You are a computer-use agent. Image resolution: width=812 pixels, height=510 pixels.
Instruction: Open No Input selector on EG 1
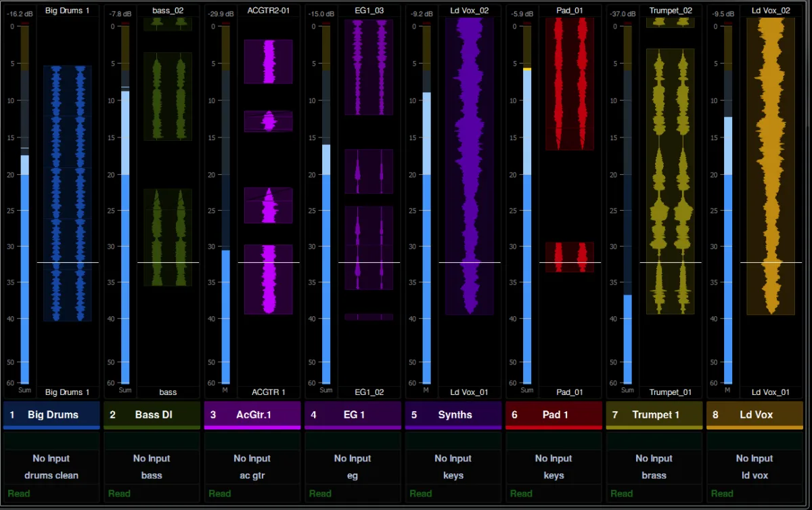(x=353, y=459)
